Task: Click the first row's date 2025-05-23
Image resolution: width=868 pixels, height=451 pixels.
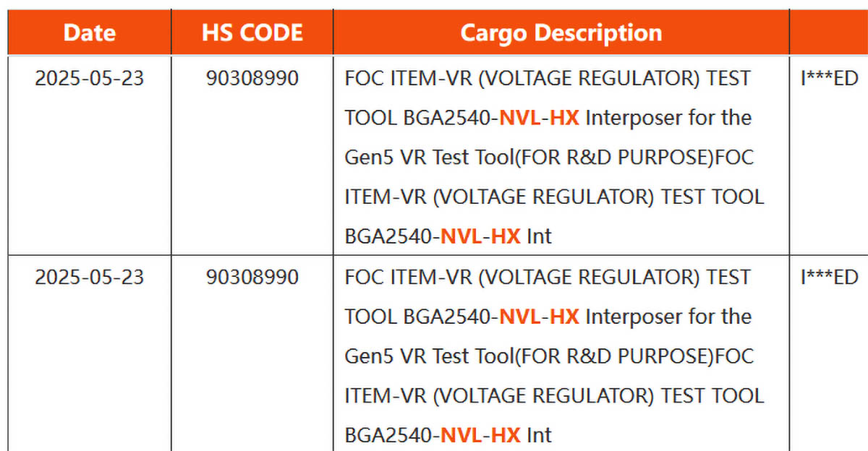Action: (x=89, y=78)
